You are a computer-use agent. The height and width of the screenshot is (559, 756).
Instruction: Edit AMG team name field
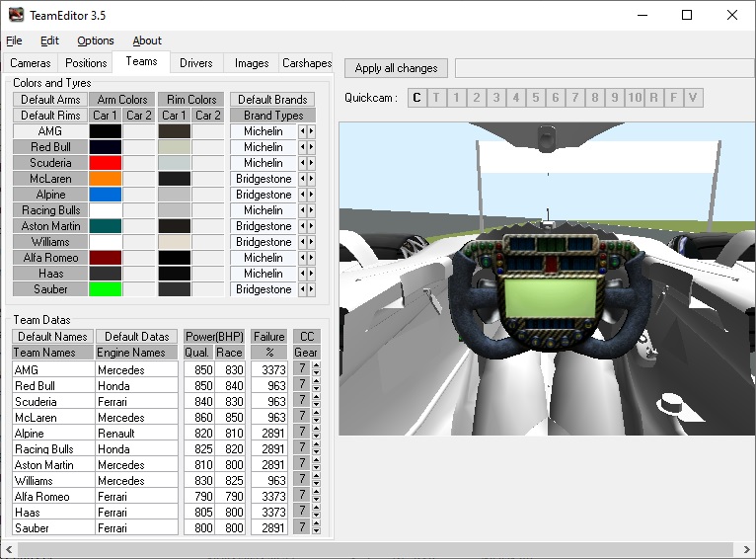pyautogui.click(x=53, y=370)
